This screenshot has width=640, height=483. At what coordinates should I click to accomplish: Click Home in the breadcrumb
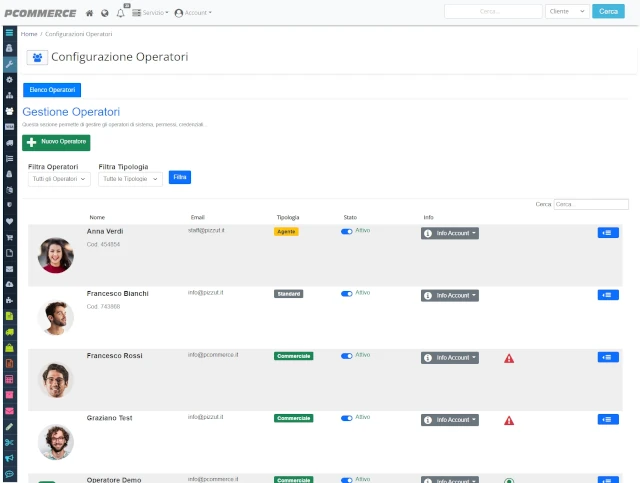[29, 34]
